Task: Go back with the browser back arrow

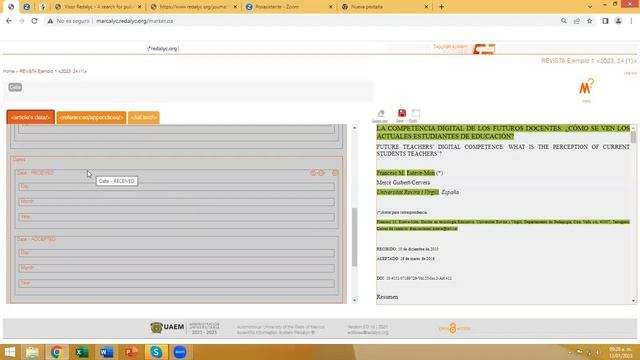Action: (9, 21)
